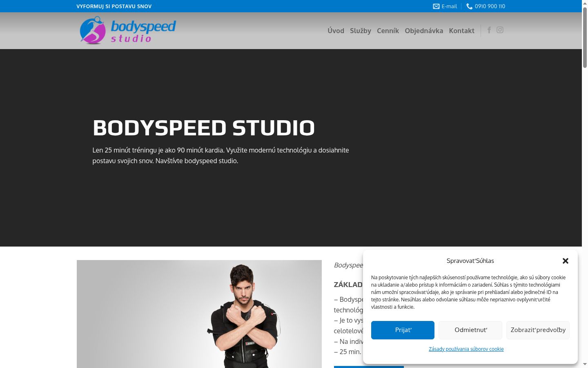Click the phone handset icon
The width and height of the screenshot is (588, 368).
470,6
